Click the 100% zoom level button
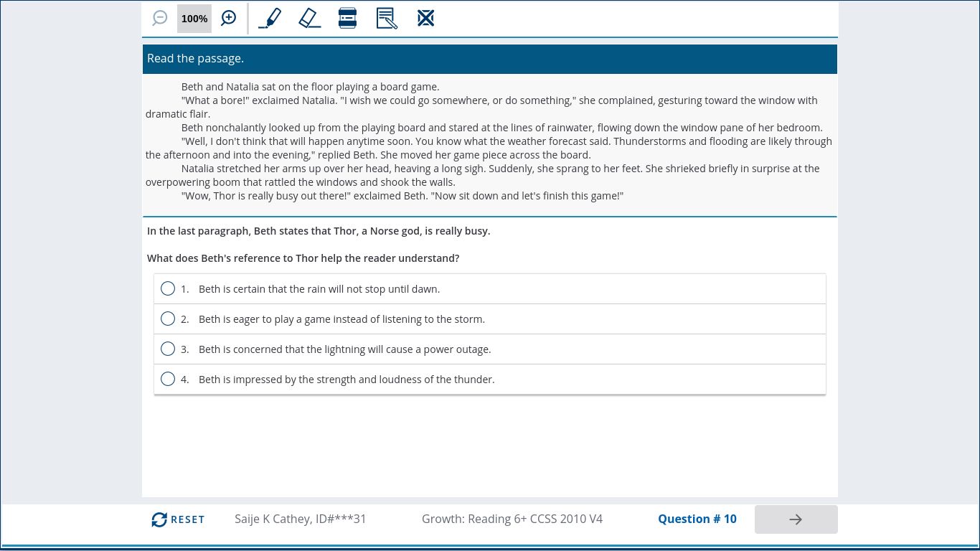Viewport: 980px width, 551px height. click(x=194, y=19)
